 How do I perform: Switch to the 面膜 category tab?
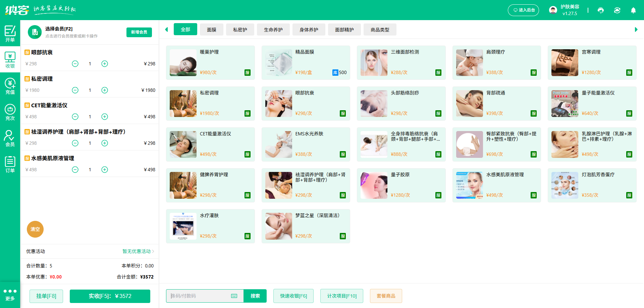pos(211,30)
